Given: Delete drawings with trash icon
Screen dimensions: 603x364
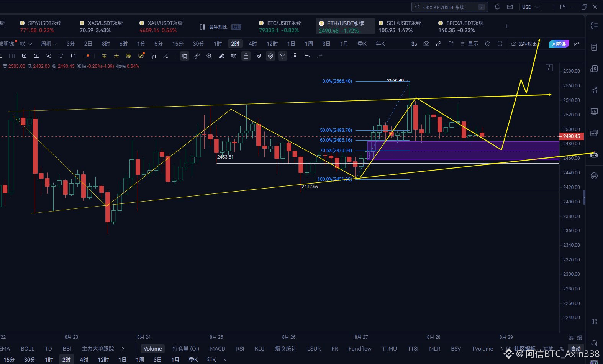Looking at the screenshot, I should coord(295,56).
